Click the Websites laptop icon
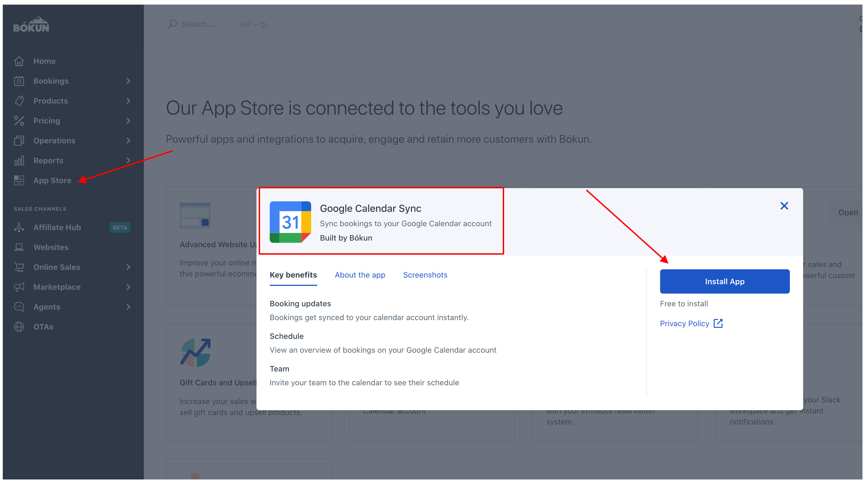This screenshot has width=868, height=485. coord(19,247)
